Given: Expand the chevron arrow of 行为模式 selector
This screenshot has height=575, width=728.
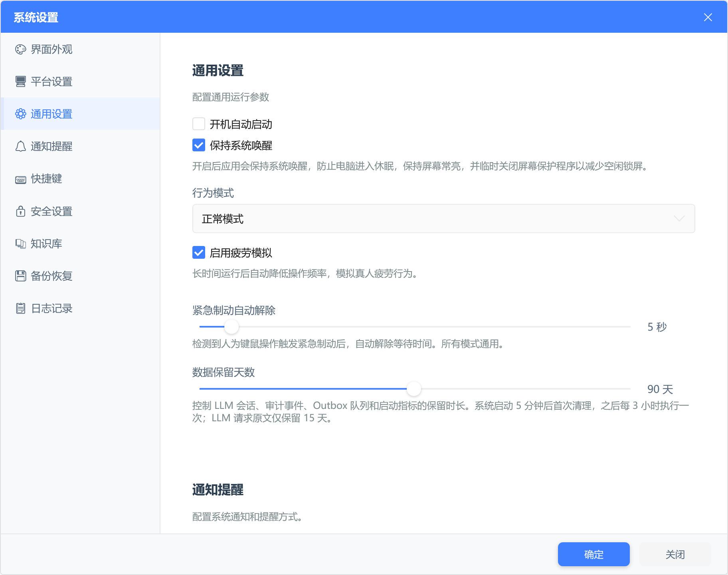Looking at the screenshot, I should tap(679, 219).
